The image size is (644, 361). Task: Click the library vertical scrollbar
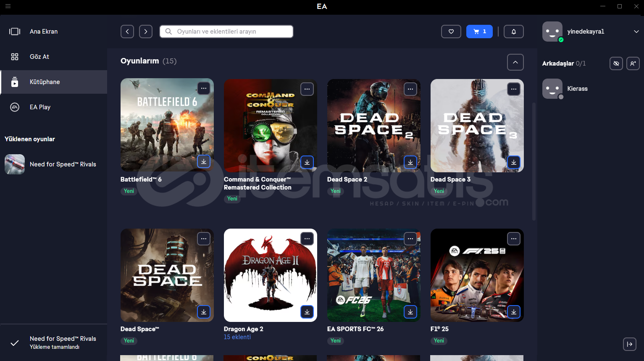point(534,161)
